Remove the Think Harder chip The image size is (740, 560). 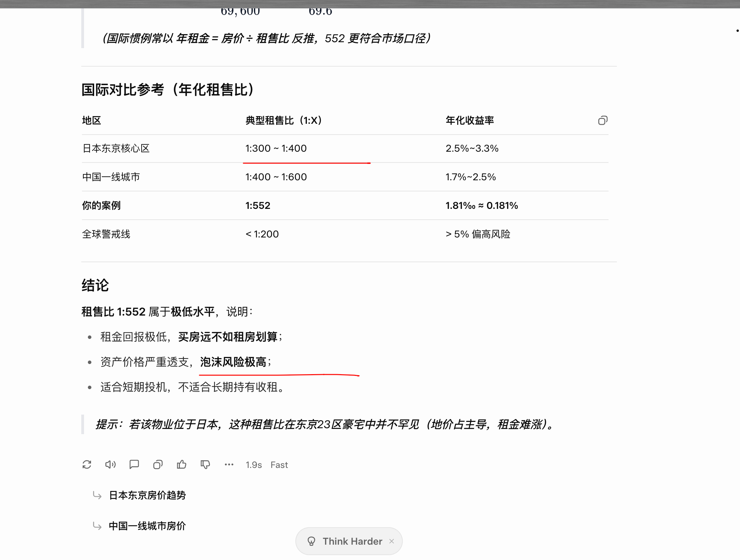pyautogui.click(x=392, y=541)
